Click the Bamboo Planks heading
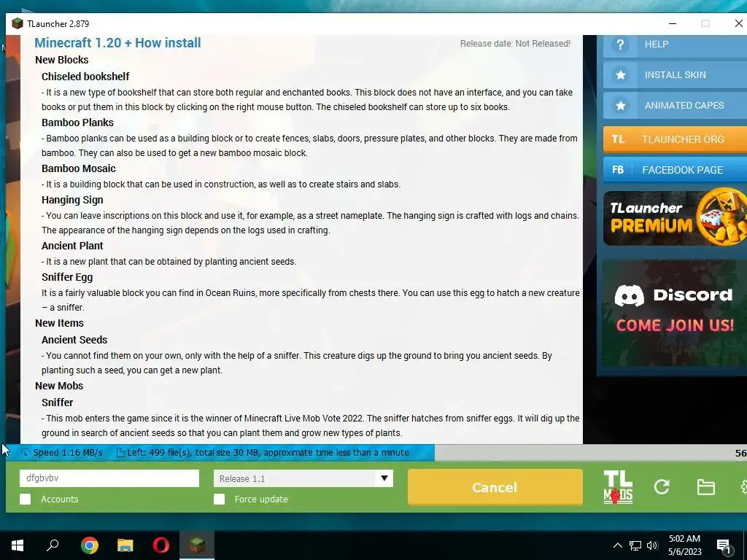The image size is (747, 560). click(77, 122)
